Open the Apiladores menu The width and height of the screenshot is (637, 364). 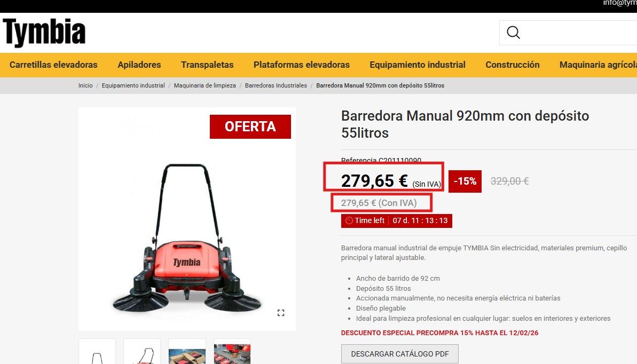coord(139,65)
